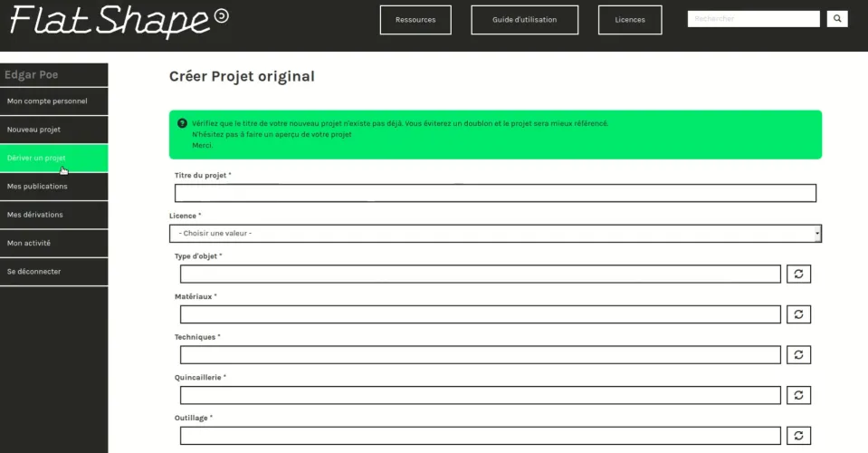The width and height of the screenshot is (868, 453).
Task: Click refresh icon beside Matériaux field
Action: (x=798, y=314)
